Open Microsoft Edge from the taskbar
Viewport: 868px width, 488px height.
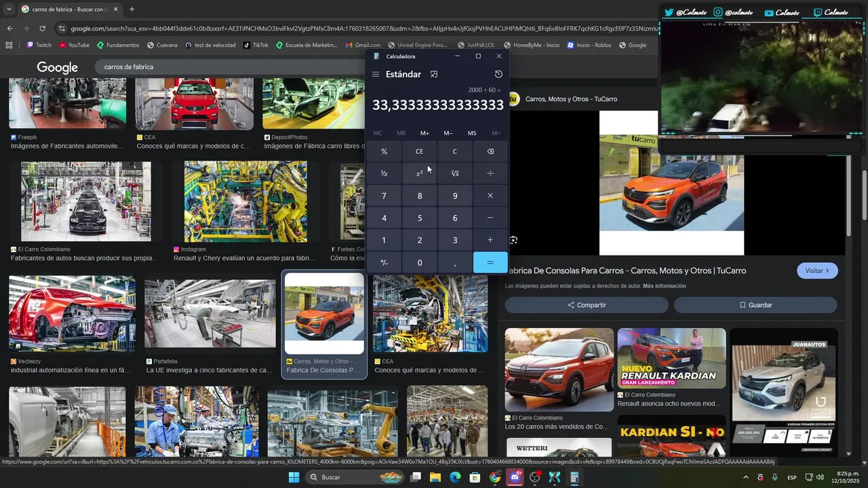(x=455, y=477)
